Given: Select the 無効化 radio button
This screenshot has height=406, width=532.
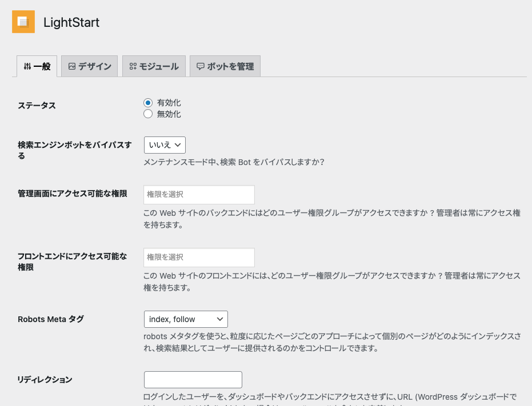Looking at the screenshot, I should [x=148, y=114].
